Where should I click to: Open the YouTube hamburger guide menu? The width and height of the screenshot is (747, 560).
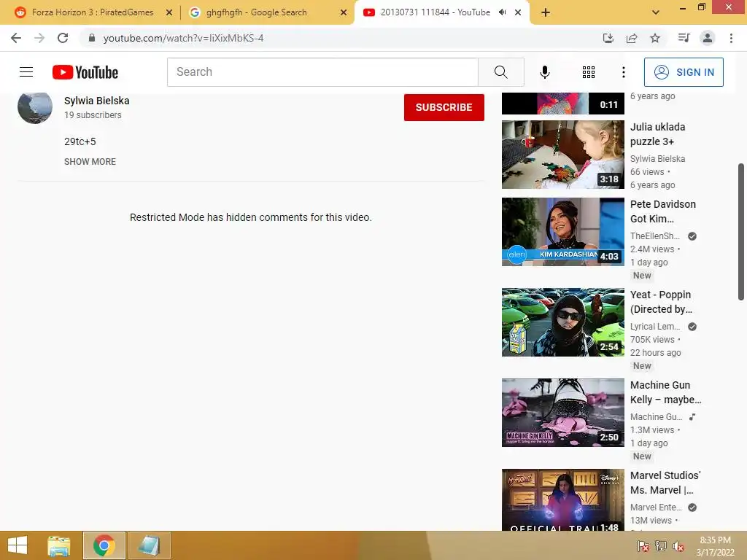click(26, 72)
